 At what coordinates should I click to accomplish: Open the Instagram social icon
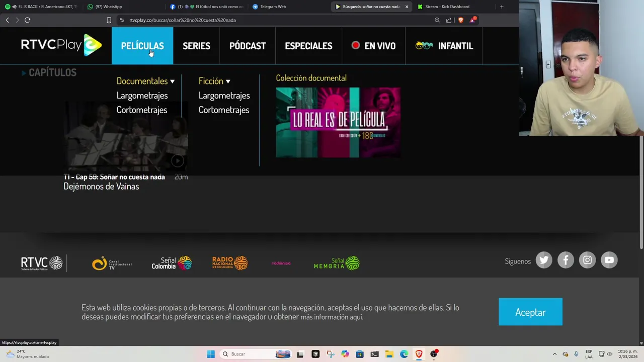pos(587,260)
